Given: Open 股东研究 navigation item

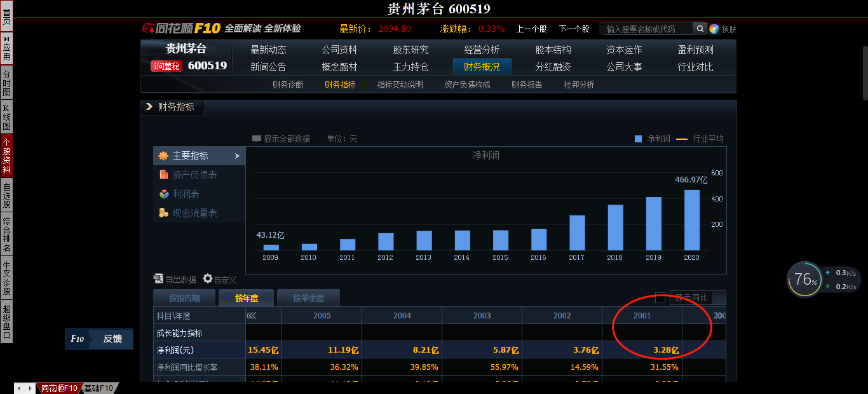Looking at the screenshot, I should coord(411,50).
